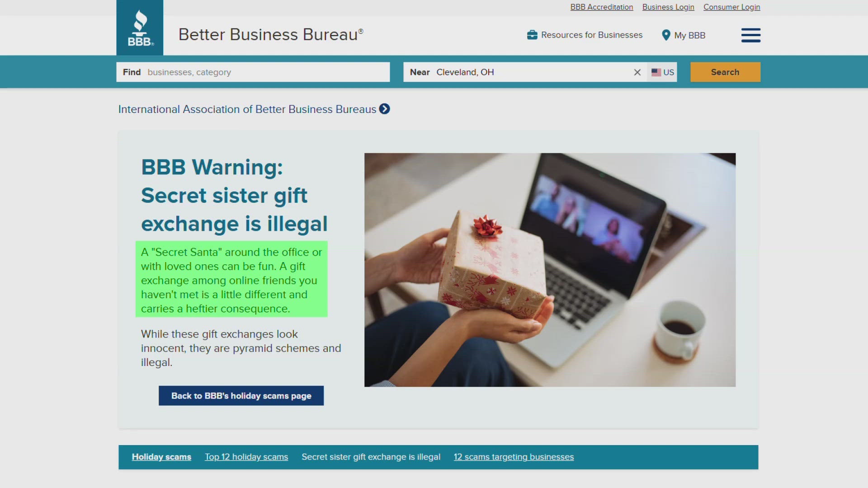Click the forward arrow next to IABB link
Viewport: 868px width, 488px height.
pyautogui.click(x=385, y=108)
